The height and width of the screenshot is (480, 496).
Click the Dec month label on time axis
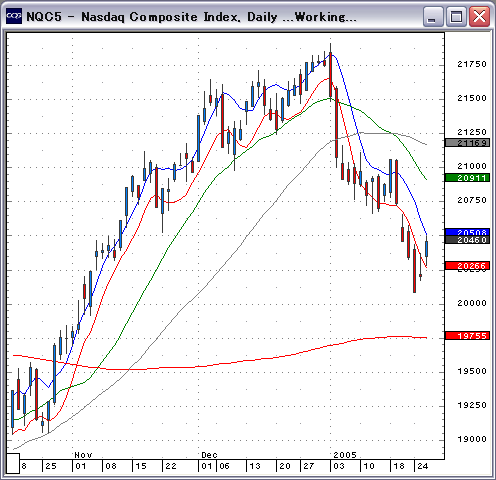tap(209, 455)
